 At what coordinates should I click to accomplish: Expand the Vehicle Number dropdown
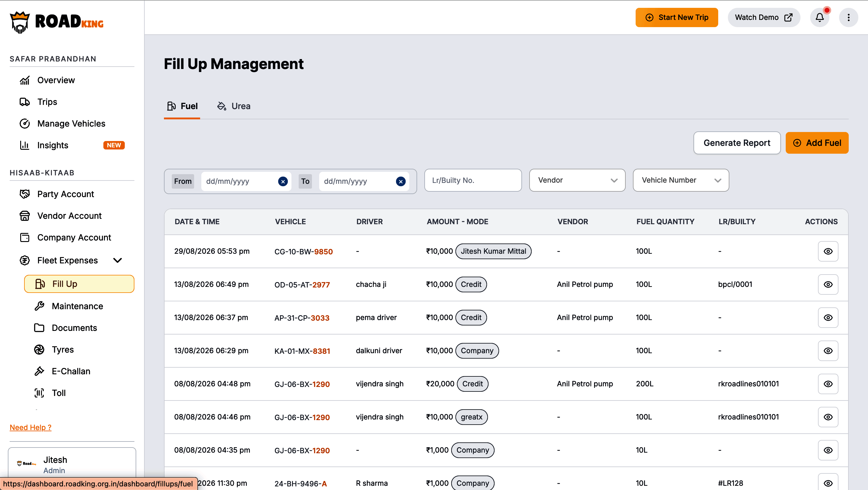pos(681,180)
